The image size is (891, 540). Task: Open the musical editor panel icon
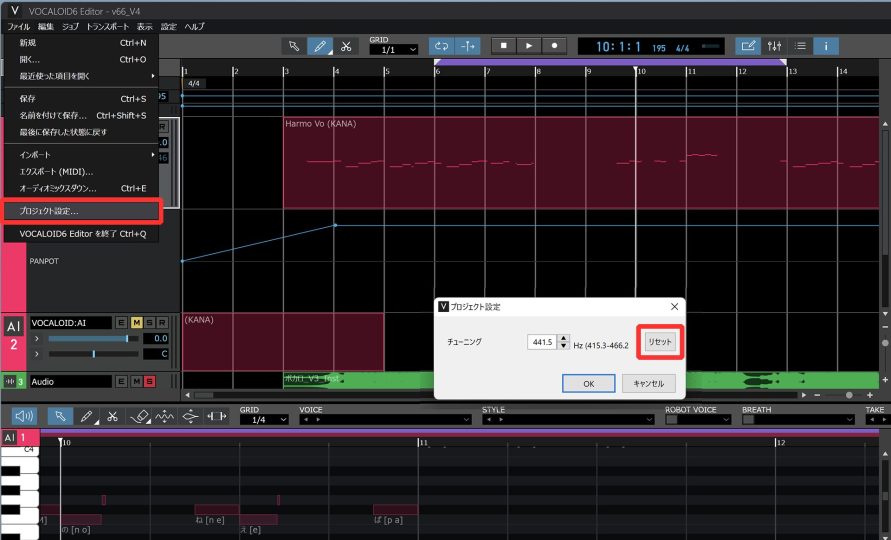point(748,46)
